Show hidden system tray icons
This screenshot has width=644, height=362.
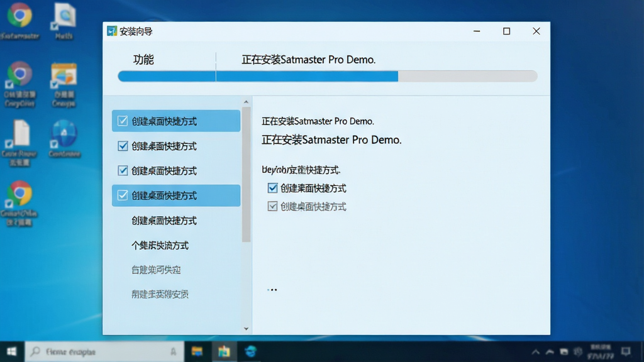coord(536,352)
